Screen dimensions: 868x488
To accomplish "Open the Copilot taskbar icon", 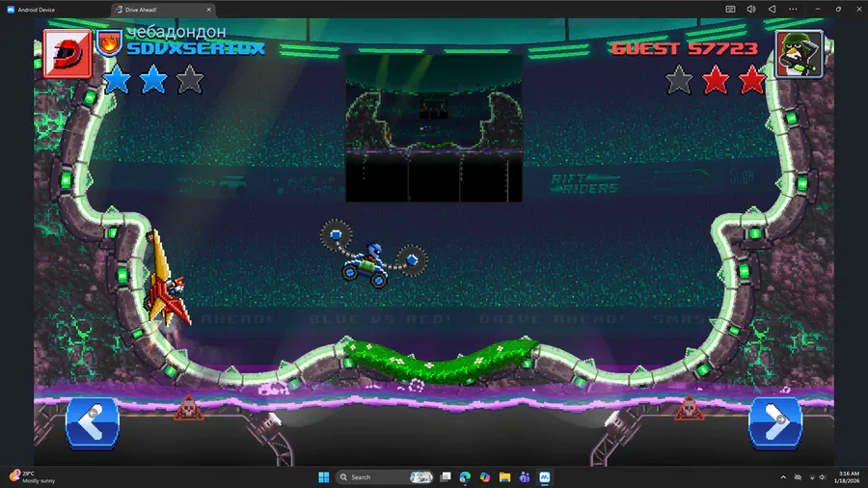I will [x=485, y=477].
